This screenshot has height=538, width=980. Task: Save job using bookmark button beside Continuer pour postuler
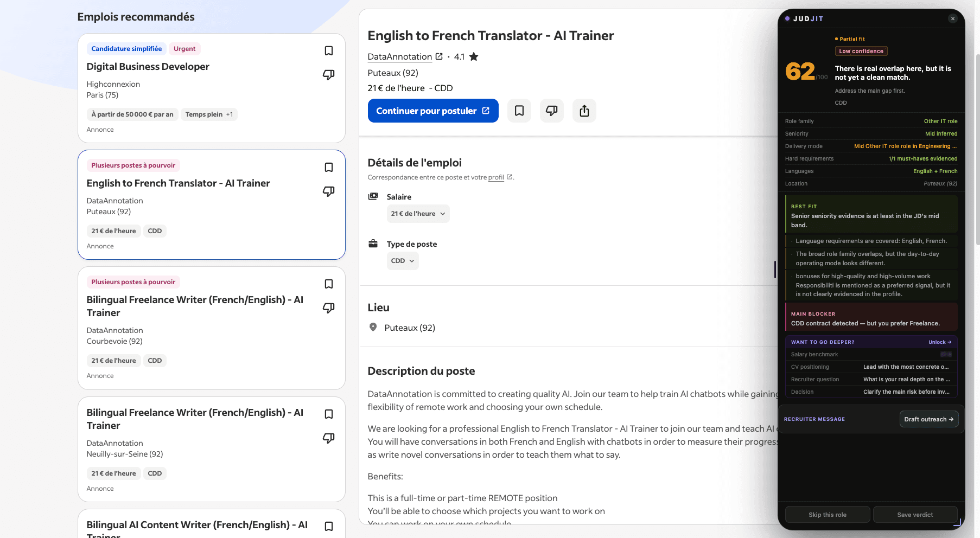pyautogui.click(x=519, y=111)
